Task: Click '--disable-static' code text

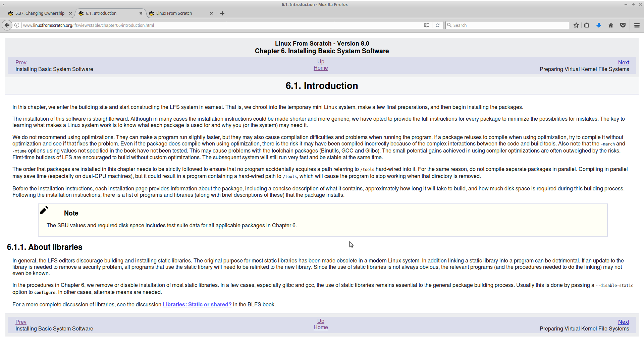Action: tap(614, 286)
